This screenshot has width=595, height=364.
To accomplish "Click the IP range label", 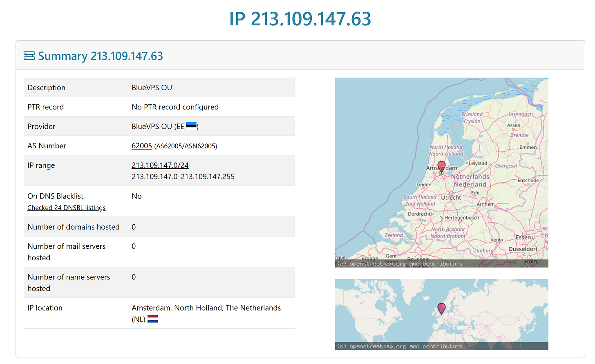I will [x=41, y=165].
